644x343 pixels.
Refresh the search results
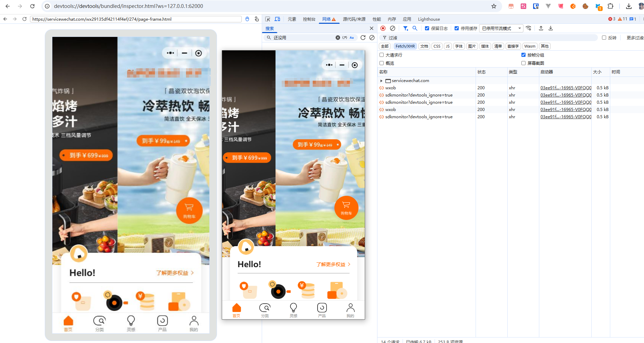click(x=363, y=38)
